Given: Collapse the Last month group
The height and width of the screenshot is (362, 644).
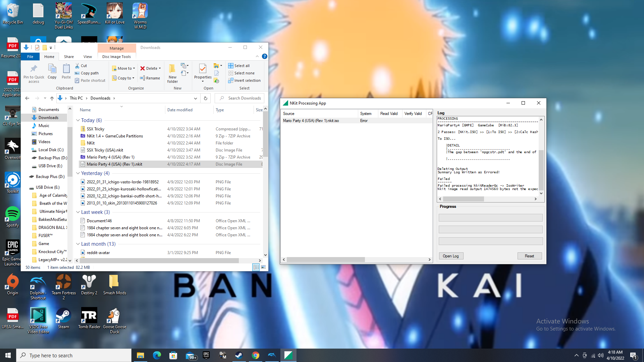Looking at the screenshot, I should click(x=78, y=244).
